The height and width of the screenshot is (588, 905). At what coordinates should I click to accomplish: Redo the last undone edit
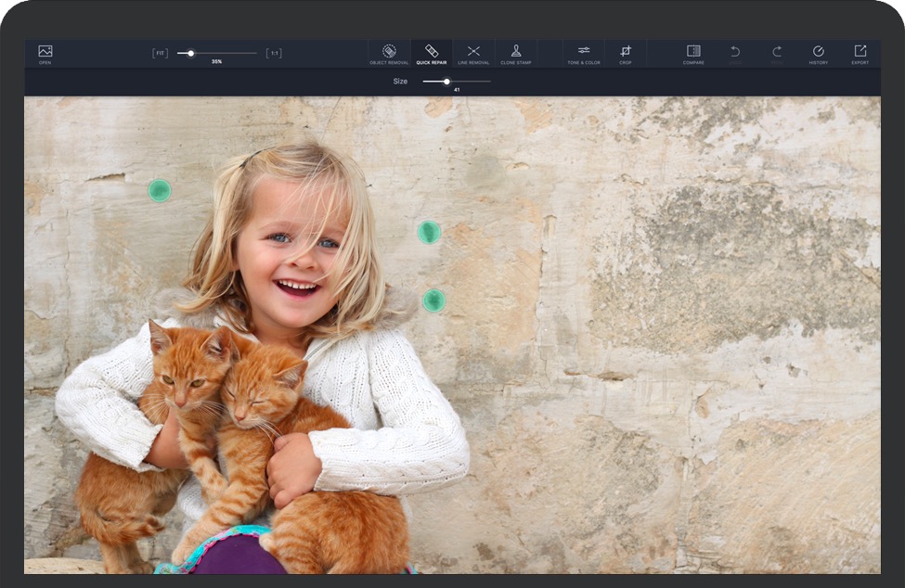[x=777, y=53]
